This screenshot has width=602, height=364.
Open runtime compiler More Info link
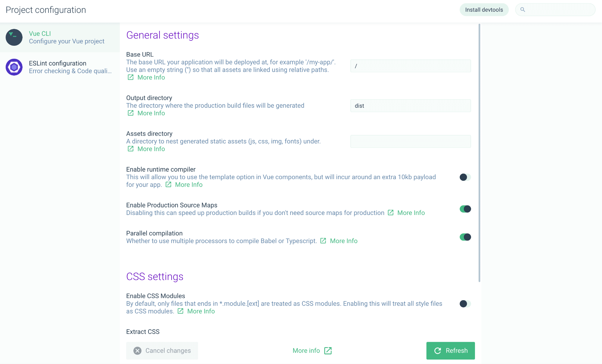point(189,185)
